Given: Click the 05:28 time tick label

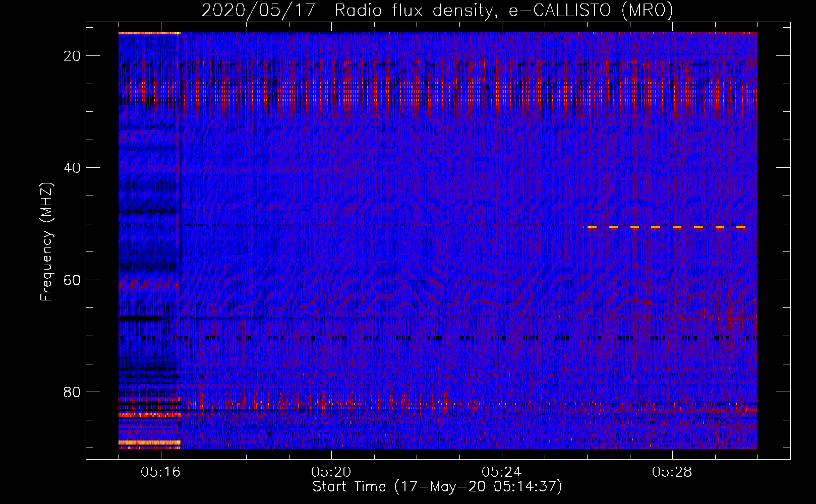Looking at the screenshot, I should click(672, 472).
